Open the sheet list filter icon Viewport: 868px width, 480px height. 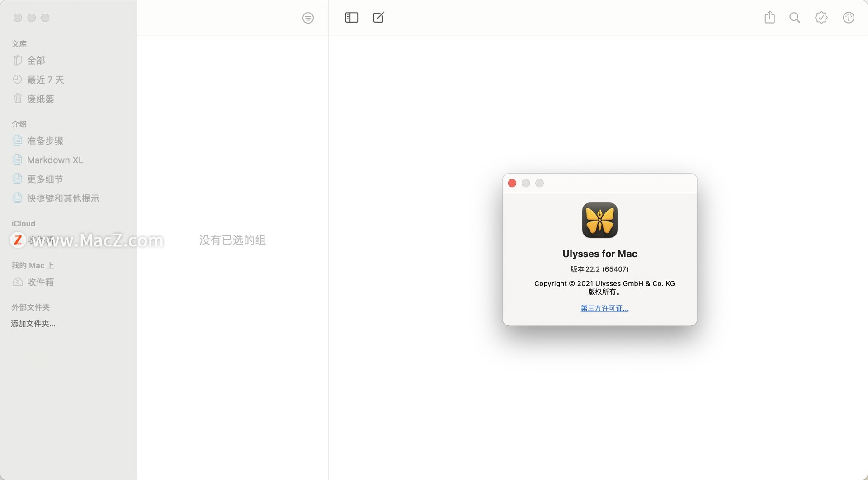click(x=308, y=18)
